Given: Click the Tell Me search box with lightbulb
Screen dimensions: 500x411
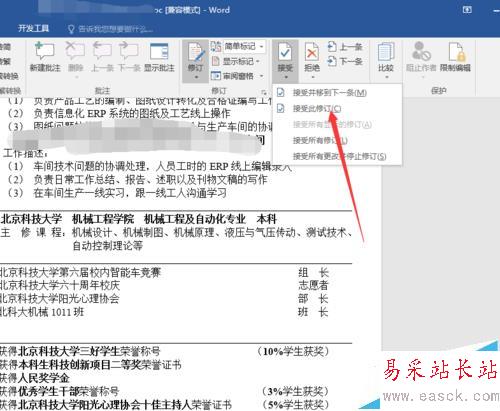Looking at the screenshot, I should (x=110, y=29).
